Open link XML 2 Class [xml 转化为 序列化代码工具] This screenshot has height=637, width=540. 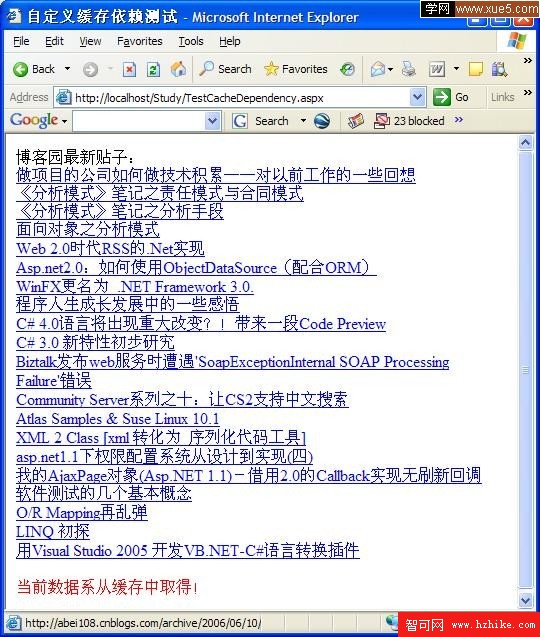[x=160, y=438]
